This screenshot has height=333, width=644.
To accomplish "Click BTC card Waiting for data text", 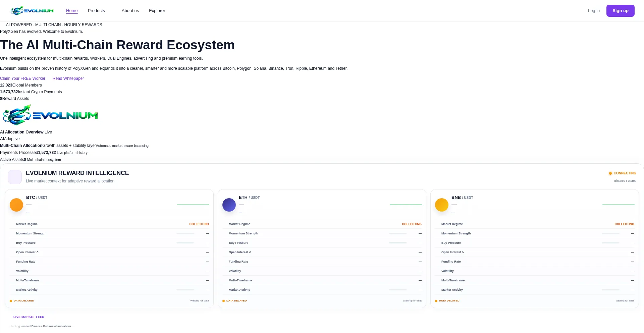I will click(200, 301).
